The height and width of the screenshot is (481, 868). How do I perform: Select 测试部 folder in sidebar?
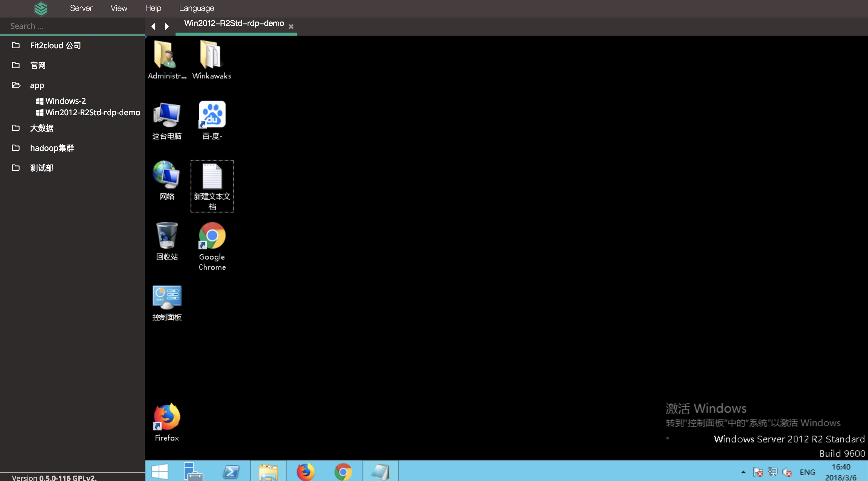(42, 168)
